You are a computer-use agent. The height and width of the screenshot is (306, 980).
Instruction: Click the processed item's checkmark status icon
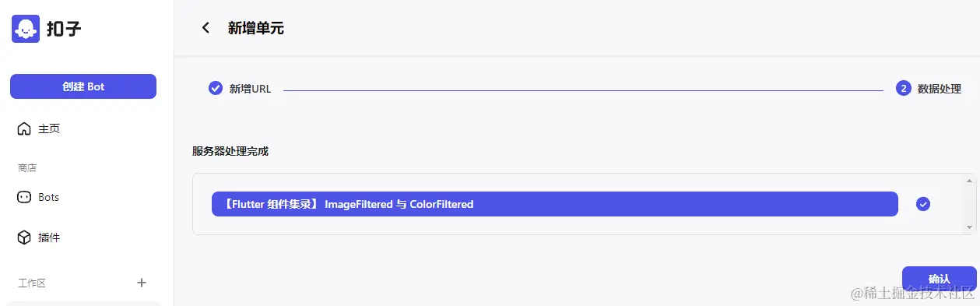pos(923,204)
